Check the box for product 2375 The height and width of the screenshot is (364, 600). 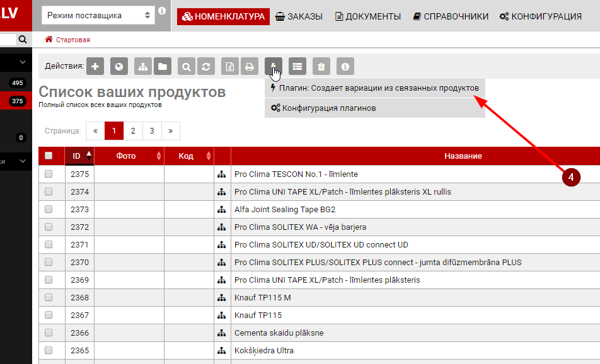pyautogui.click(x=49, y=174)
